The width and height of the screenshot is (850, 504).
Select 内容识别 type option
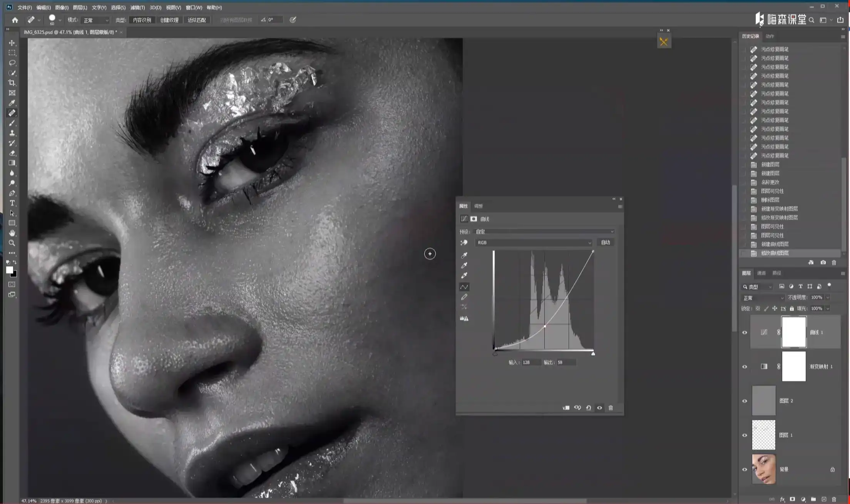coord(142,20)
